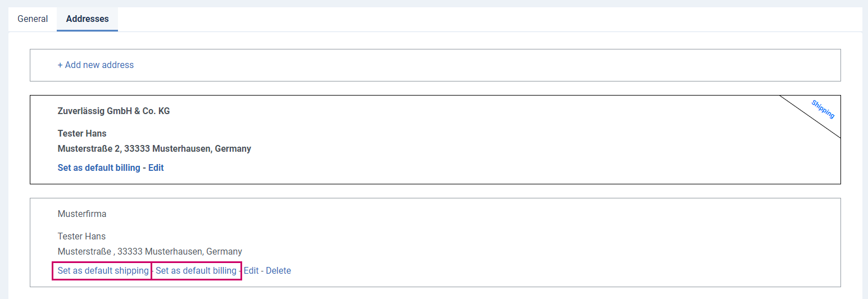Click bold Tester Hans name in shipping address
868x299 pixels.
tap(82, 134)
